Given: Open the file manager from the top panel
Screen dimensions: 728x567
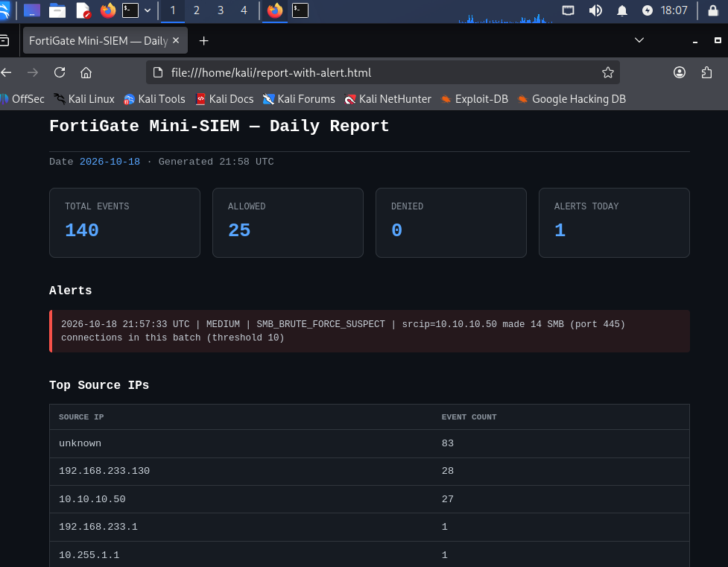Looking at the screenshot, I should pyautogui.click(x=57, y=10).
